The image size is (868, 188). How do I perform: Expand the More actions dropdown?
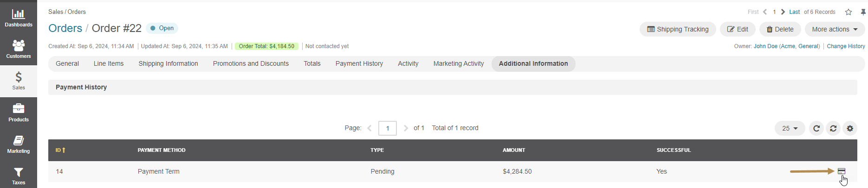(835, 29)
